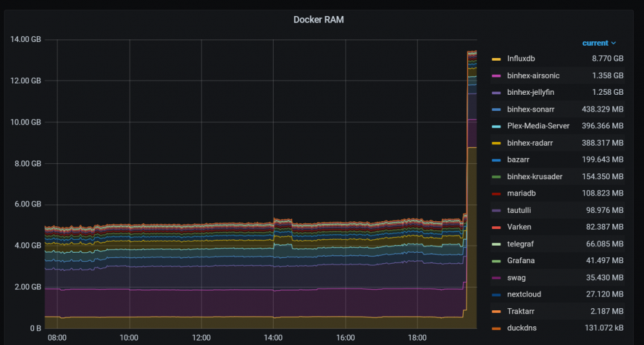Open color picker for Influxdb yellow swatch
This screenshot has height=345, width=644.
(x=496, y=59)
